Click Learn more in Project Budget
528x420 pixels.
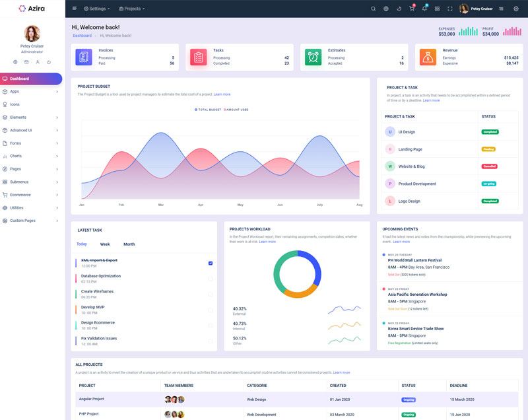tap(222, 94)
